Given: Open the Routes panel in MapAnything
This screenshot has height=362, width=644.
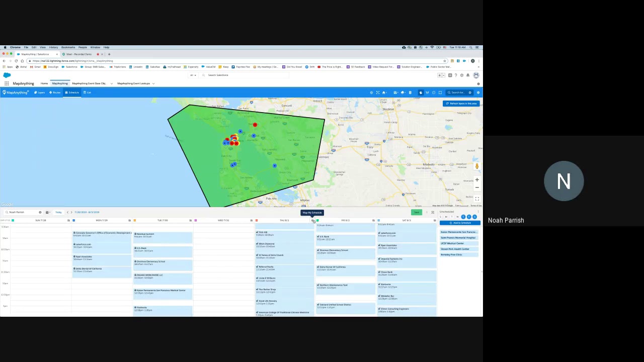Looking at the screenshot, I should point(55,93).
